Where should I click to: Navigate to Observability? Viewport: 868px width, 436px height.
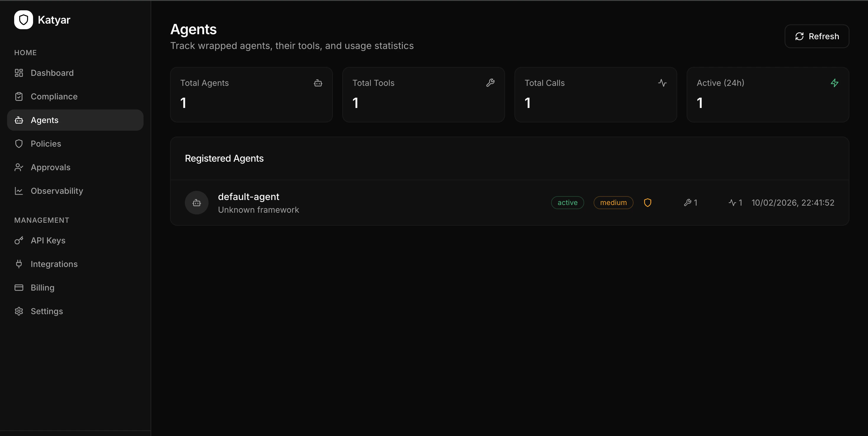[x=57, y=191]
